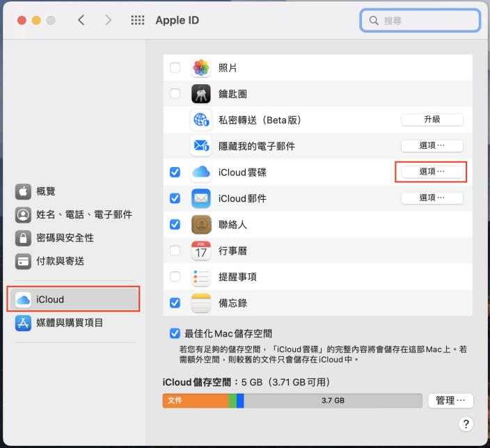The height and width of the screenshot is (448, 490).
Task: Open 選項 for iCloud郵件
Action: point(432,198)
